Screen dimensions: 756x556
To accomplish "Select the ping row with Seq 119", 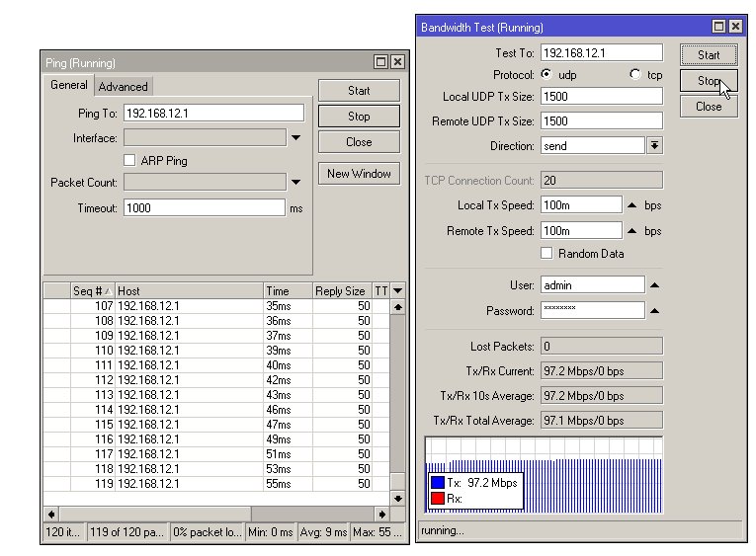I will [x=216, y=483].
